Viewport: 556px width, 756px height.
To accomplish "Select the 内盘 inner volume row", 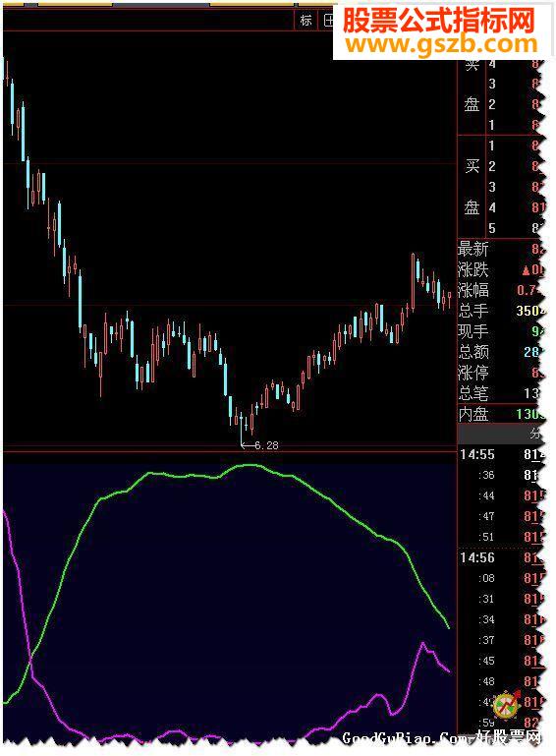I will 501,414.
